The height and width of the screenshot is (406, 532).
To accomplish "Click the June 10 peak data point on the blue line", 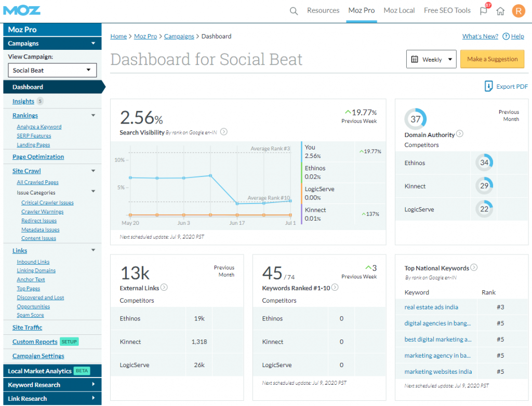I will 210,175.
